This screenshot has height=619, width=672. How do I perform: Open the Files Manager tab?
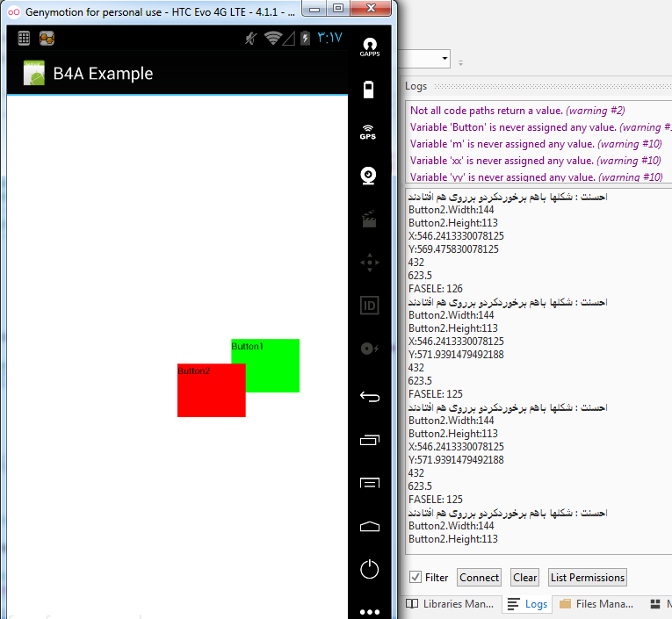[596, 604]
